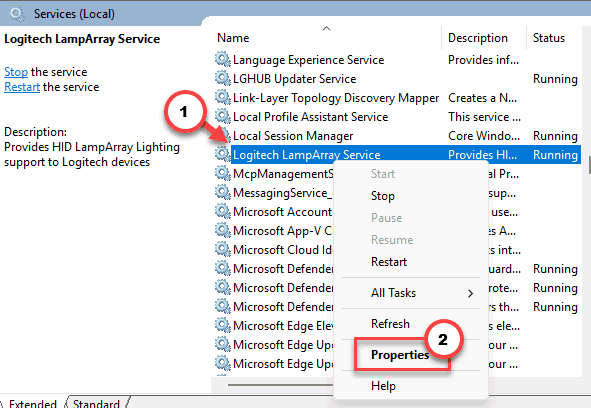Click the Local Profile Assistant Service gear icon
Image resolution: width=591 pixels, height=408 pixels.
coord(222,116)
